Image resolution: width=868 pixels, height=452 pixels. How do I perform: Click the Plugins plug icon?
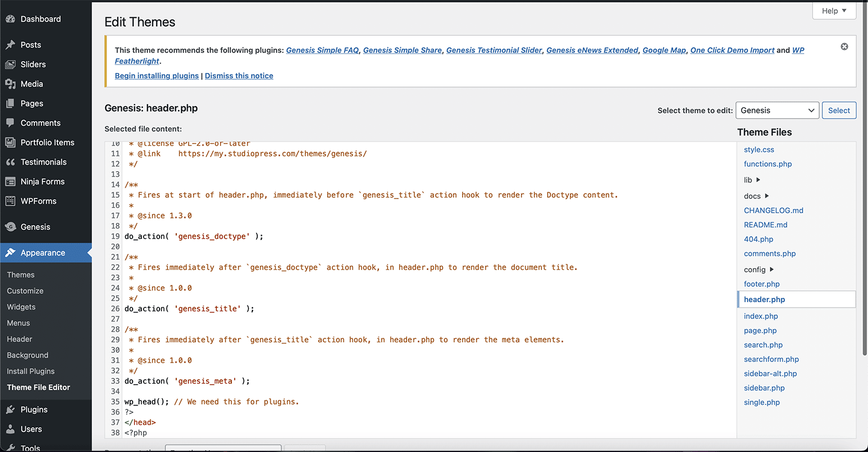coord(10,409)
